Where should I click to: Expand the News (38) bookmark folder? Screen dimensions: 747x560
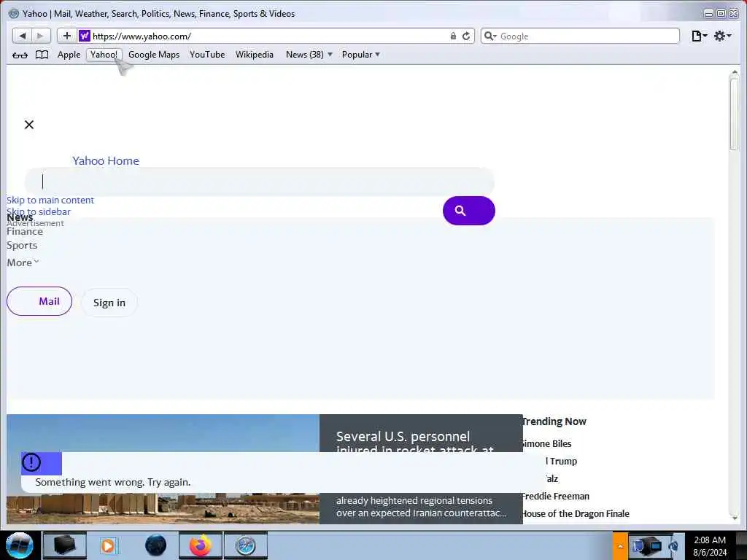pos(309,55)
